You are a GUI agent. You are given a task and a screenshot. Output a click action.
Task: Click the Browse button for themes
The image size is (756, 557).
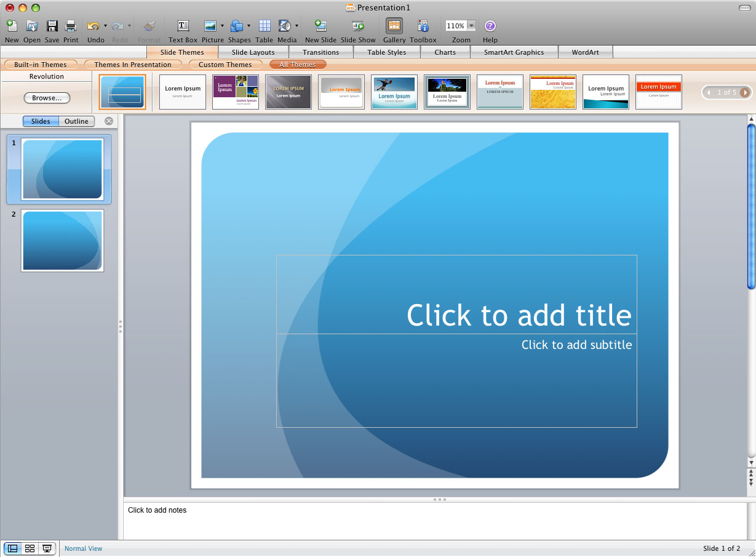pyautogui.click(x=47, y=97)
